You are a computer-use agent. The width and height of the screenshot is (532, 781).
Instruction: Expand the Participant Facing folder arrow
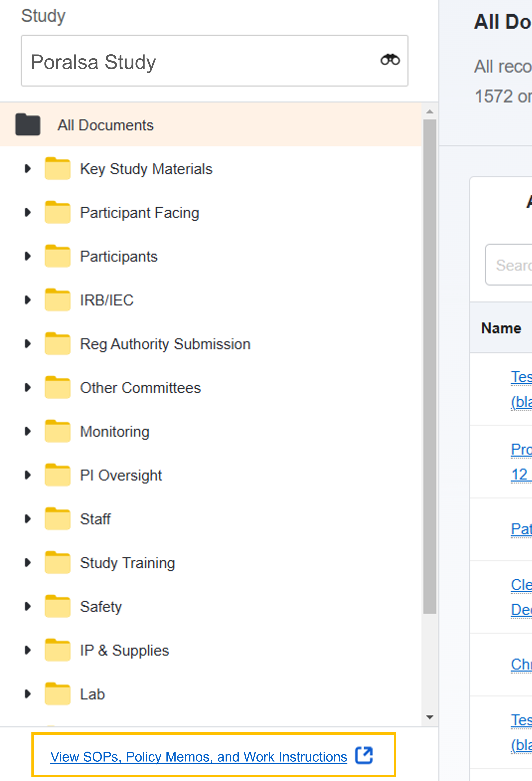28,212
